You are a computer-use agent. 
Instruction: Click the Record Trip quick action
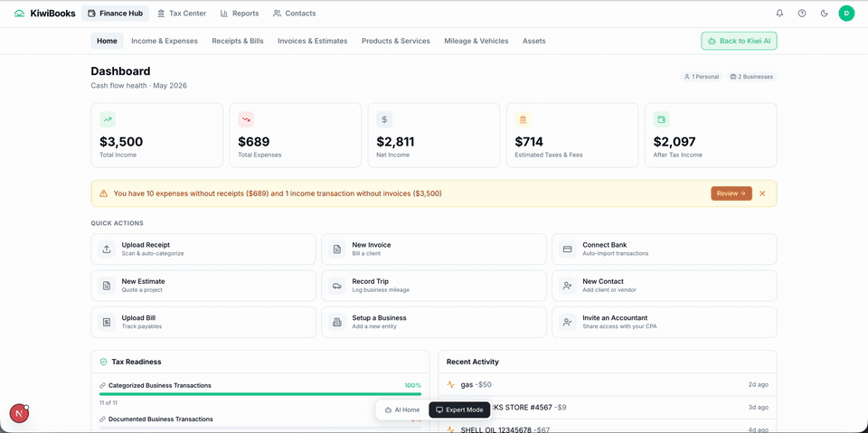(x=433, y=286)
